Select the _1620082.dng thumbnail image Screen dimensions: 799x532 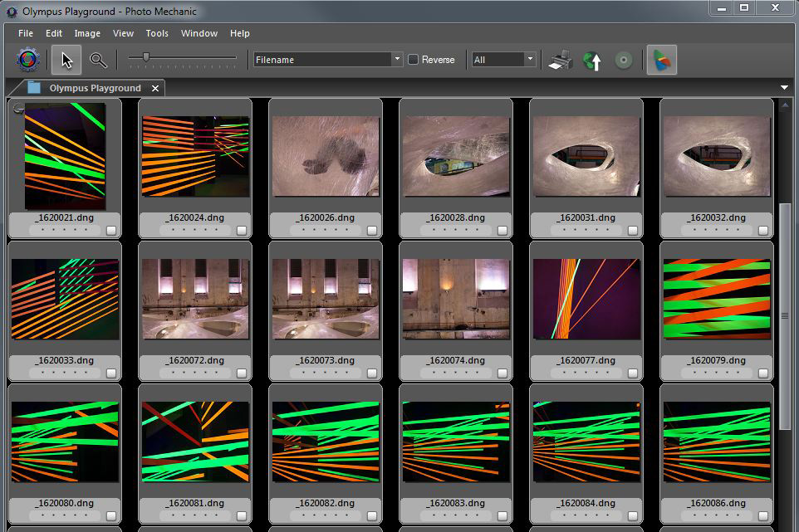[326, 442]
